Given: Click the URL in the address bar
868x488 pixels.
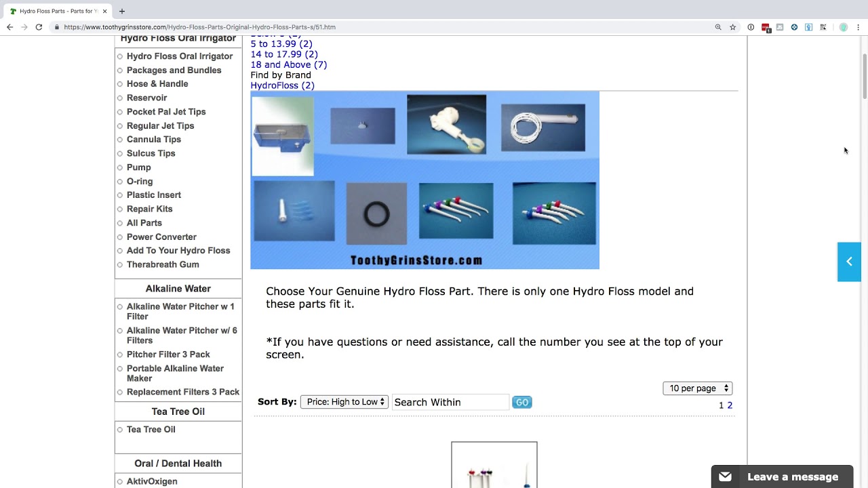Looking at the screenshot, I should (200, 27).
